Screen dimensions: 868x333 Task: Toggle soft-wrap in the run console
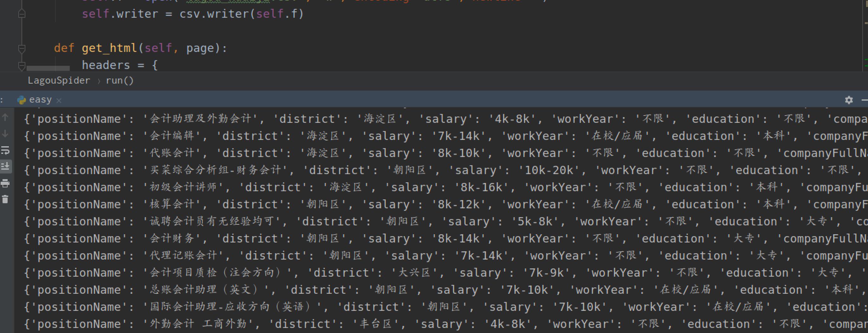pos(5,150)
